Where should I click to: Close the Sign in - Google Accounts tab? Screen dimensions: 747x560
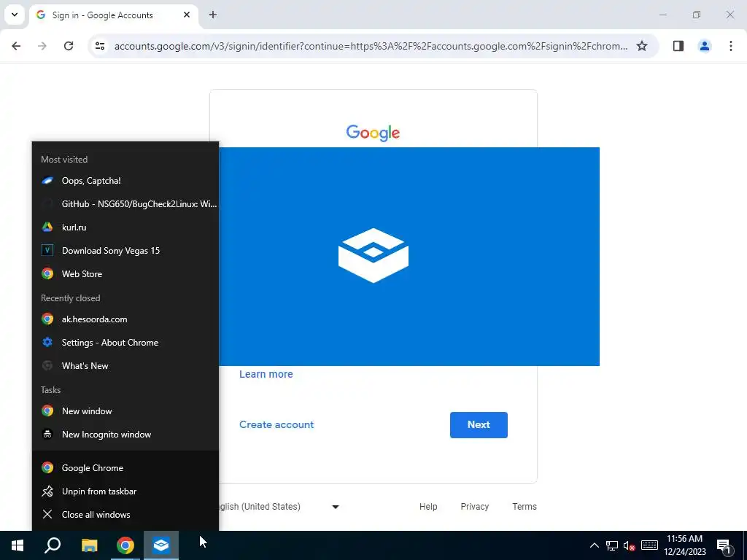click(x=187, y=15)
